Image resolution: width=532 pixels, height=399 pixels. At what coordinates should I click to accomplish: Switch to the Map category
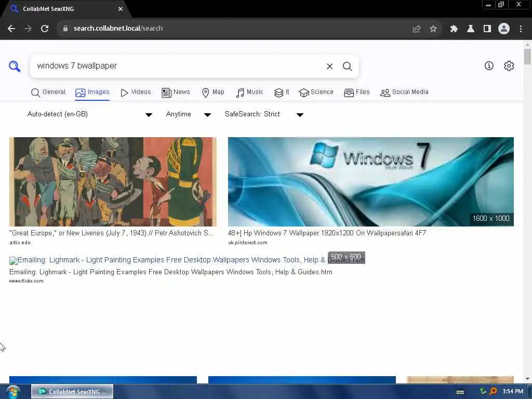(213, 92)
